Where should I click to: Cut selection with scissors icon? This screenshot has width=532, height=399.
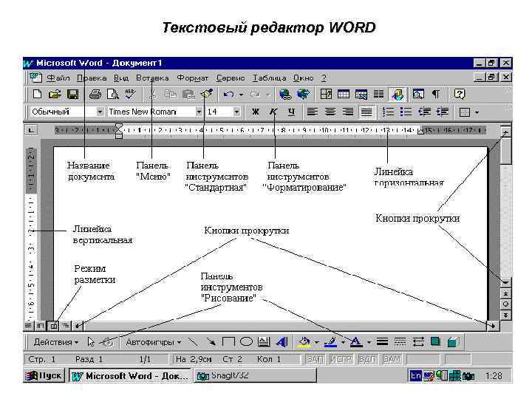point(153,94)
